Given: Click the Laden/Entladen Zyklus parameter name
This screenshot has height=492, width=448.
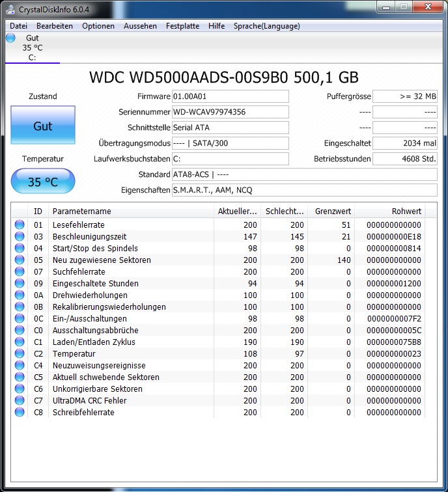Looking at the screenshot, I should pyautogui.click(x=94, y=342).
